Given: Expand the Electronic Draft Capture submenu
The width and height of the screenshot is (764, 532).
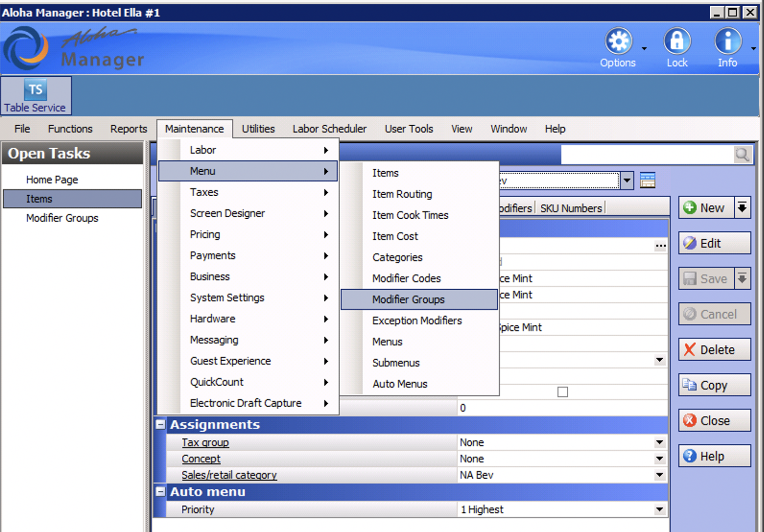Looking at the screenshot, I should point(248,403).
